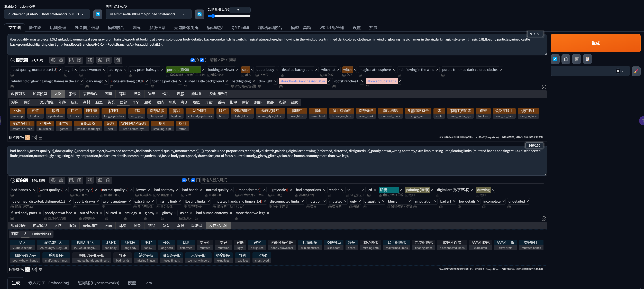Click ChatGPT icon in 提示词 toolbar
This screenshot has height=289, width=644.
pyautogui.click(x=119, y=60)
